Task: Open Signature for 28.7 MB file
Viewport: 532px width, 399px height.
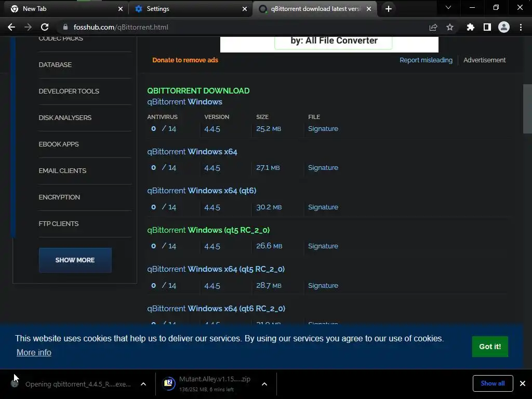Action: pos(323,285)
